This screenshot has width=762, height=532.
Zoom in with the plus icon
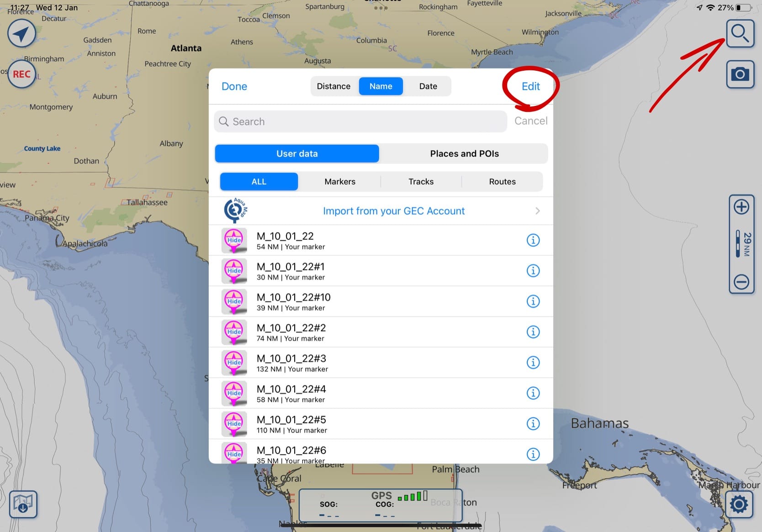[741, 207]
